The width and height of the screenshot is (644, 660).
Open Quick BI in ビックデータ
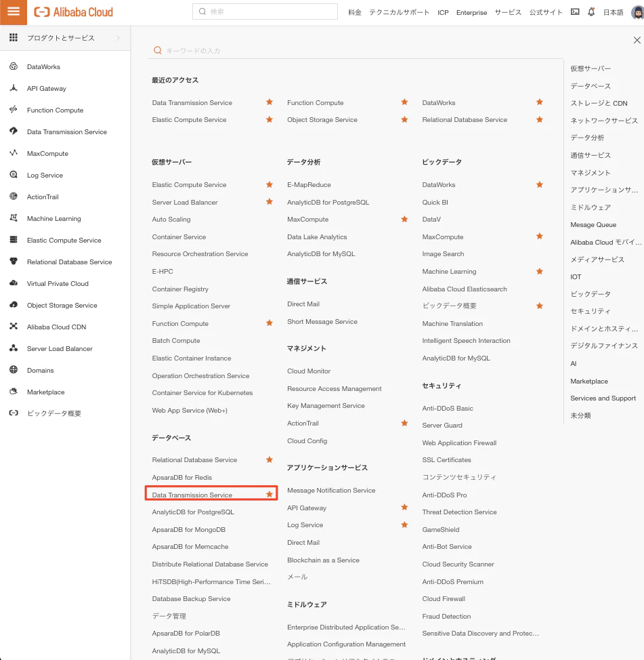click(435, 202)
